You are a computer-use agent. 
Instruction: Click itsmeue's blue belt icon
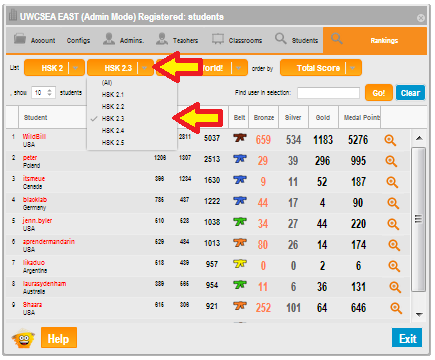pos(240,180)
